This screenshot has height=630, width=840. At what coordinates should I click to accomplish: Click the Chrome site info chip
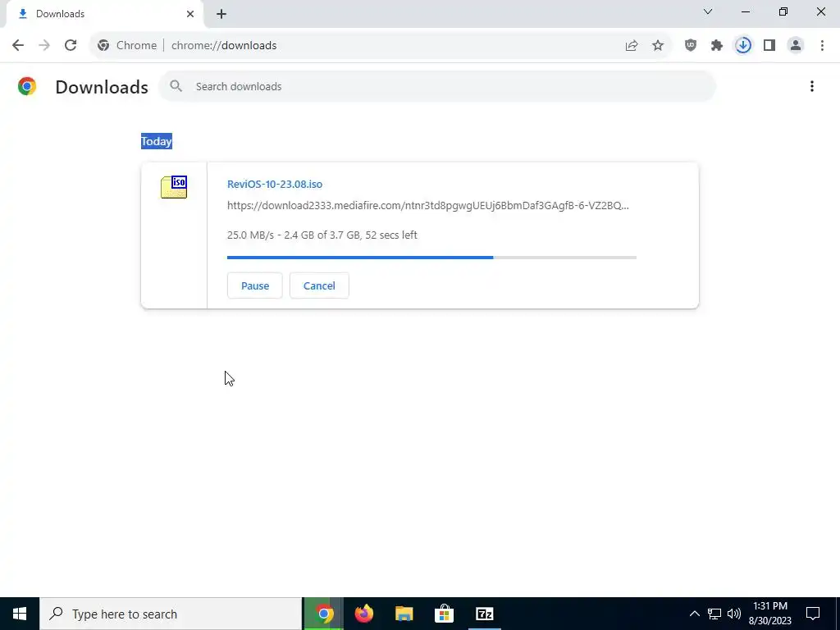click(x=127, y=46)
